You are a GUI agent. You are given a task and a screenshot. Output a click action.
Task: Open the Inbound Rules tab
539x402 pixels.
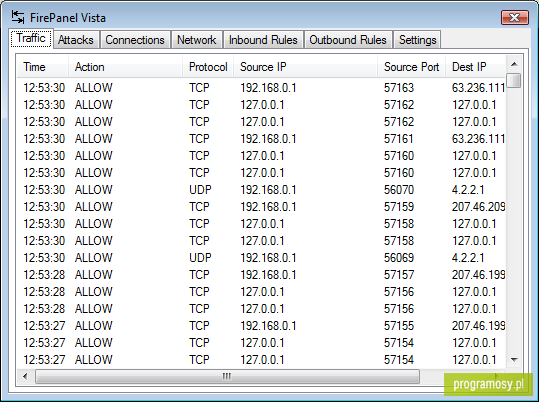(263, 40)
